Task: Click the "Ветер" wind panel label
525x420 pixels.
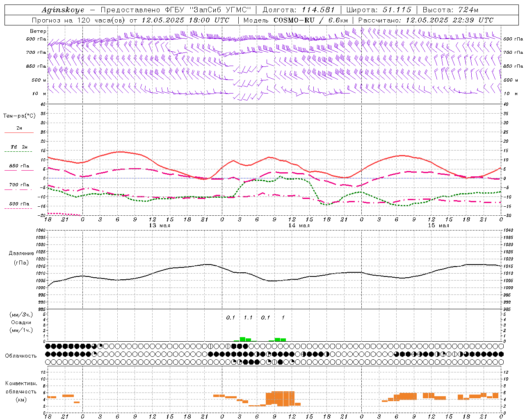Action: (38, 31)
